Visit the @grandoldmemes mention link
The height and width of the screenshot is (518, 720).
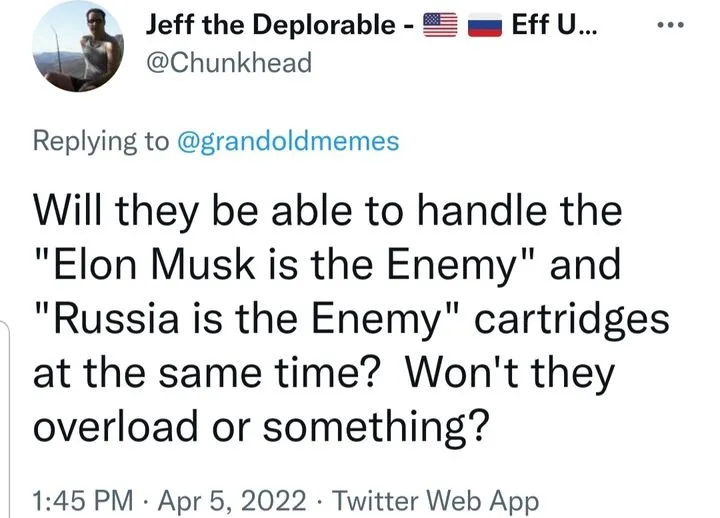click(x=287, y=141)
